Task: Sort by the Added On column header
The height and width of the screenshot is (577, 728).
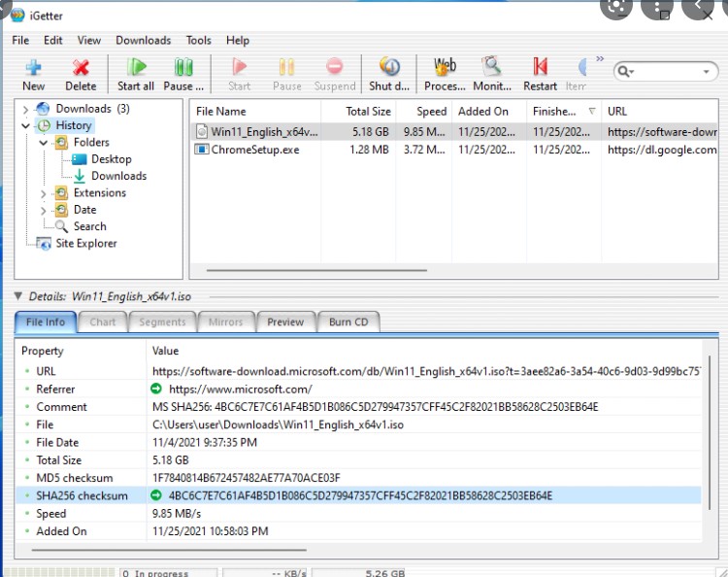Action: point(489,112)
